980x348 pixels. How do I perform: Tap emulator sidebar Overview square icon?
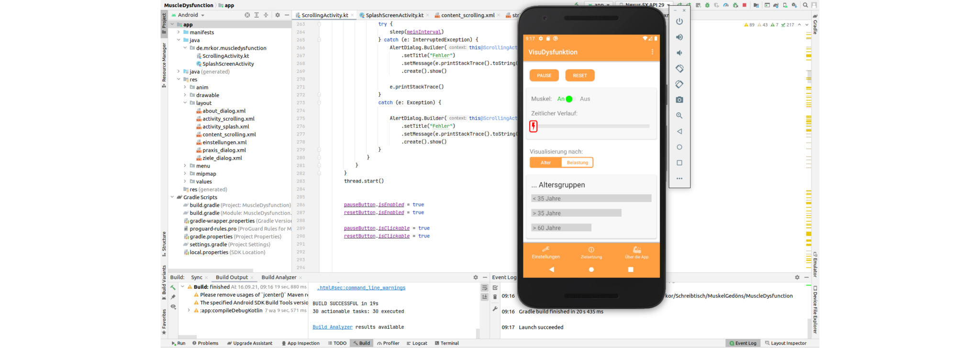[x=679, y=163]
